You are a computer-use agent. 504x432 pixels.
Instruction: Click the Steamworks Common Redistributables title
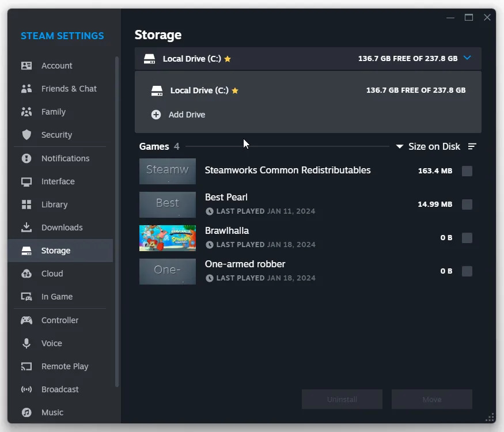coord(287,170)
